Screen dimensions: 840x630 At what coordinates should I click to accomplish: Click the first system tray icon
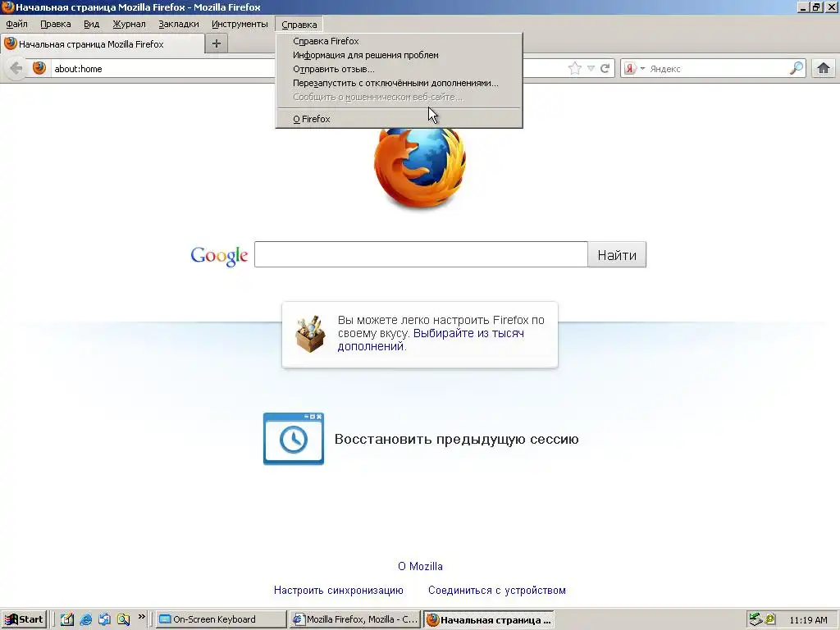[756, 619]
